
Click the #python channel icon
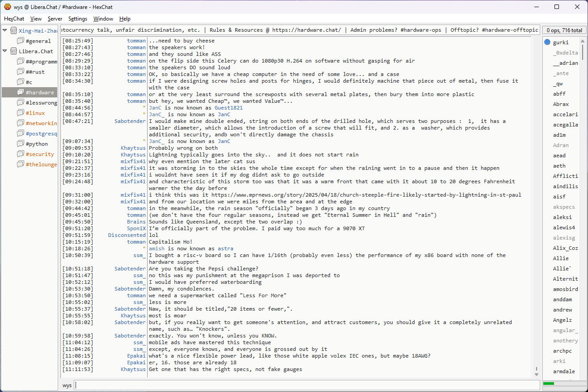(x=21, y=144)
